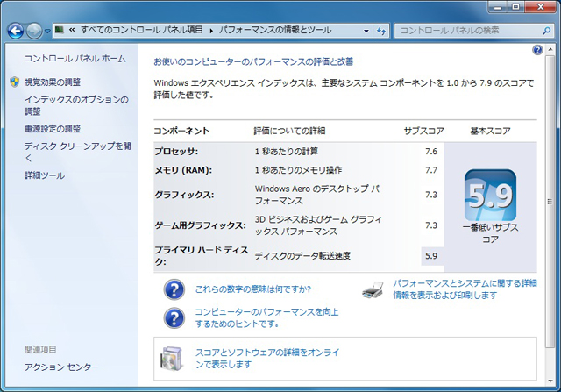The image size is (561, 392).
Task: Click the breadcrumb overflow chevron «
Action: pyautogui.click(x=72, y=30)
